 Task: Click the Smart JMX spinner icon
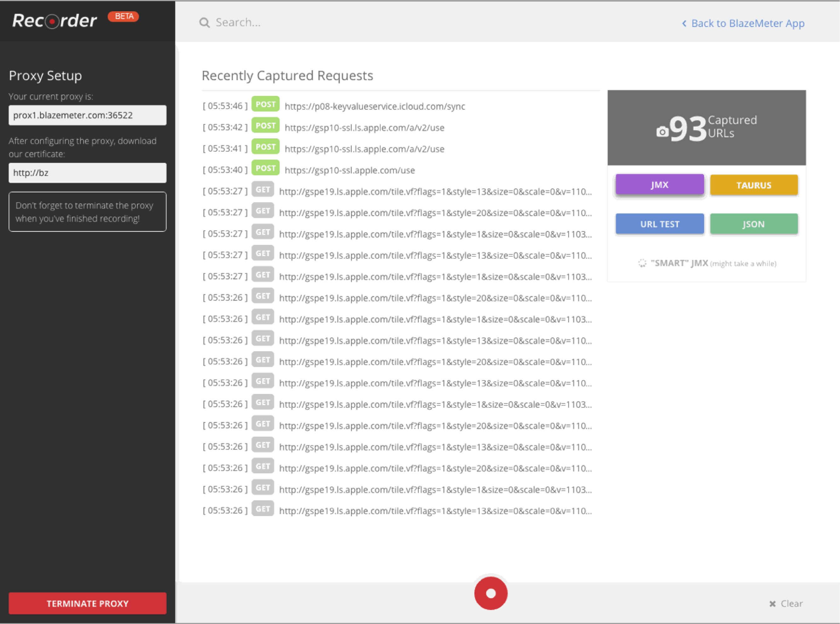pos(642,263)
